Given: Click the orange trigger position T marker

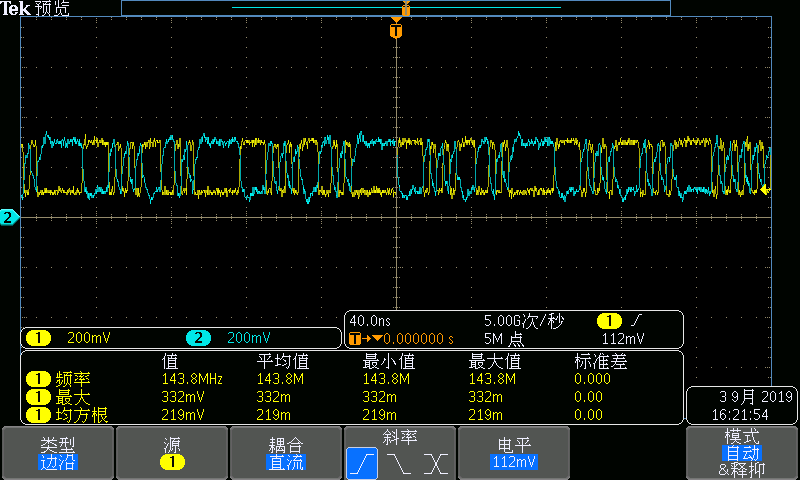Looking at the screenshot, I should pos(396,29).
